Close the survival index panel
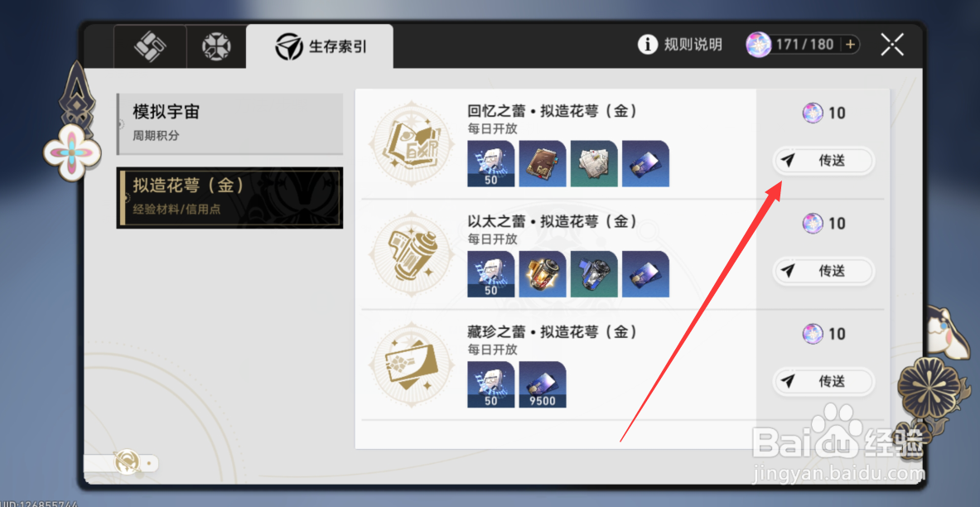The height and width of the screenshot is (507, 980). click(x=892, y=45)
